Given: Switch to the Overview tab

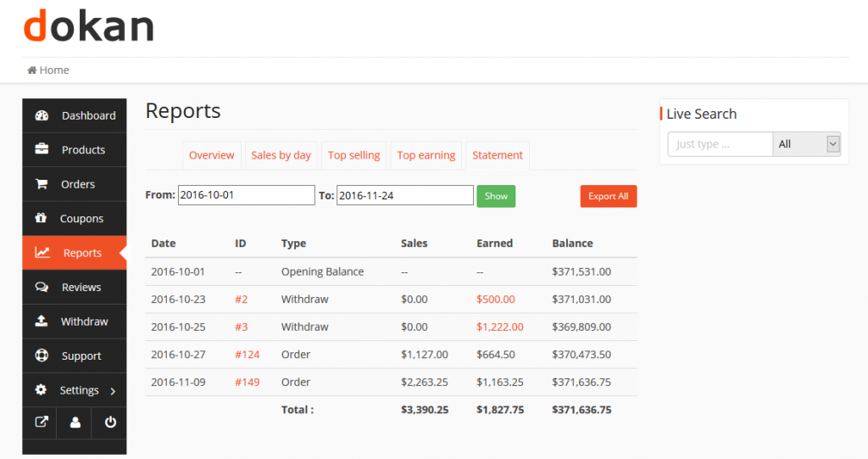Looking at the screenshot, I should tap(211, 155).
